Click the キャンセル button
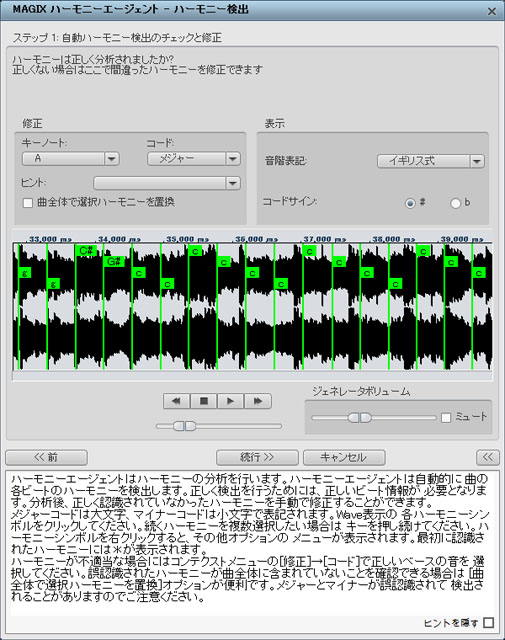Screen dimensions: 505x640 344,457
